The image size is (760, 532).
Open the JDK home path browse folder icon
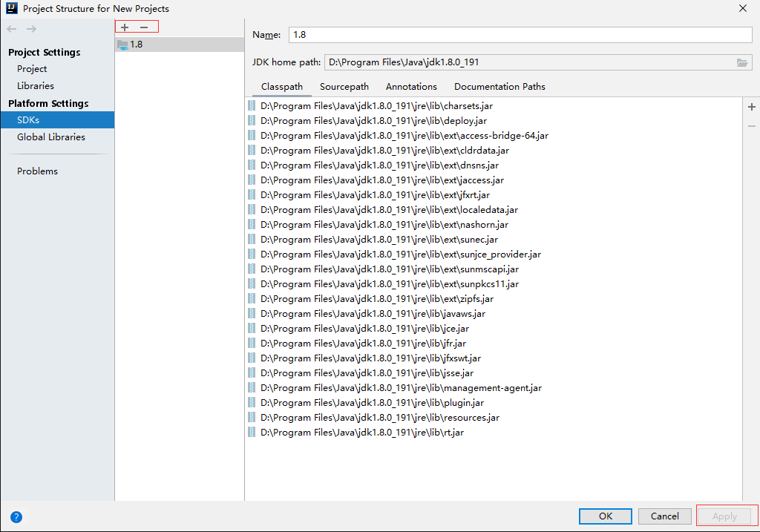click(742, 62)
